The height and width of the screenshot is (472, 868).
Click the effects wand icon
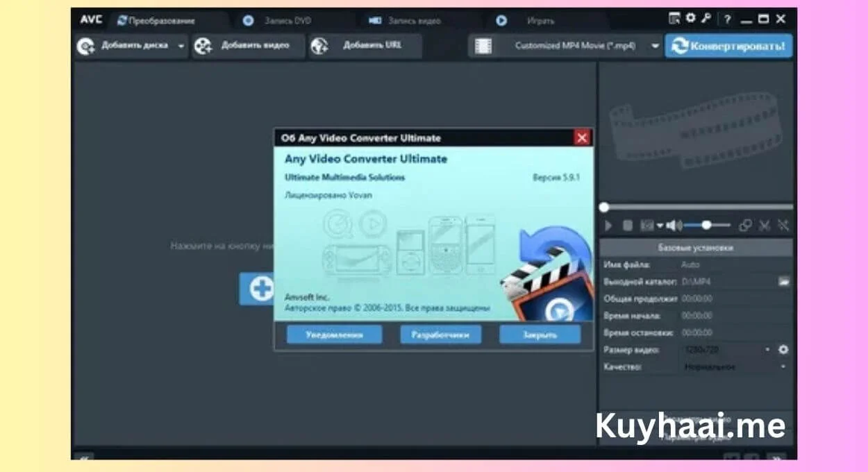(783, 225)
